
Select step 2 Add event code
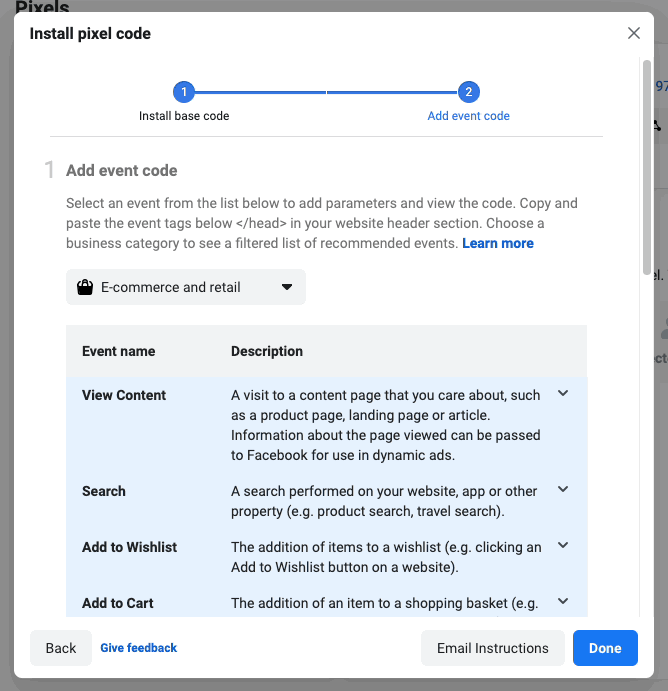coord(468,93)
